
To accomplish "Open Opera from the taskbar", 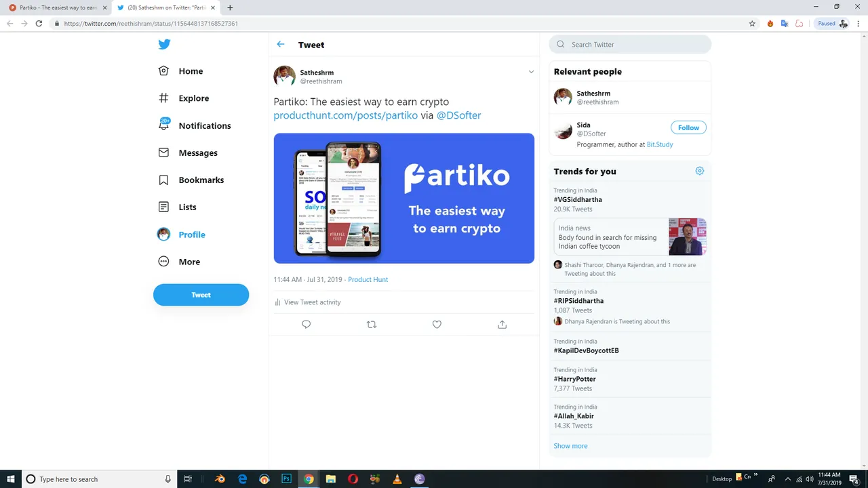I will 353,479.
